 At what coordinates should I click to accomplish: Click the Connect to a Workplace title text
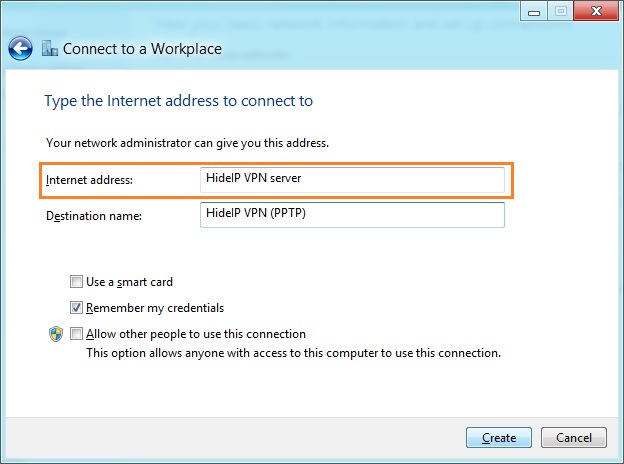tap(143, 48)
